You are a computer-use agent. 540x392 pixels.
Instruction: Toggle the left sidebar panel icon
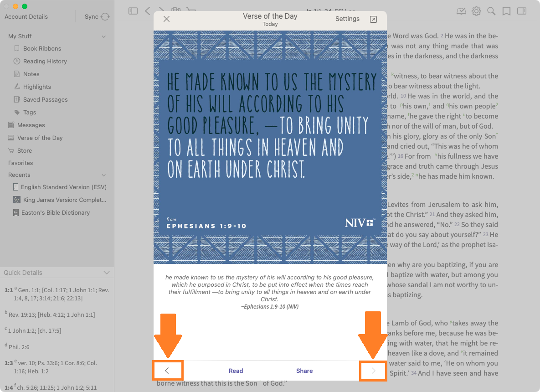133,11
